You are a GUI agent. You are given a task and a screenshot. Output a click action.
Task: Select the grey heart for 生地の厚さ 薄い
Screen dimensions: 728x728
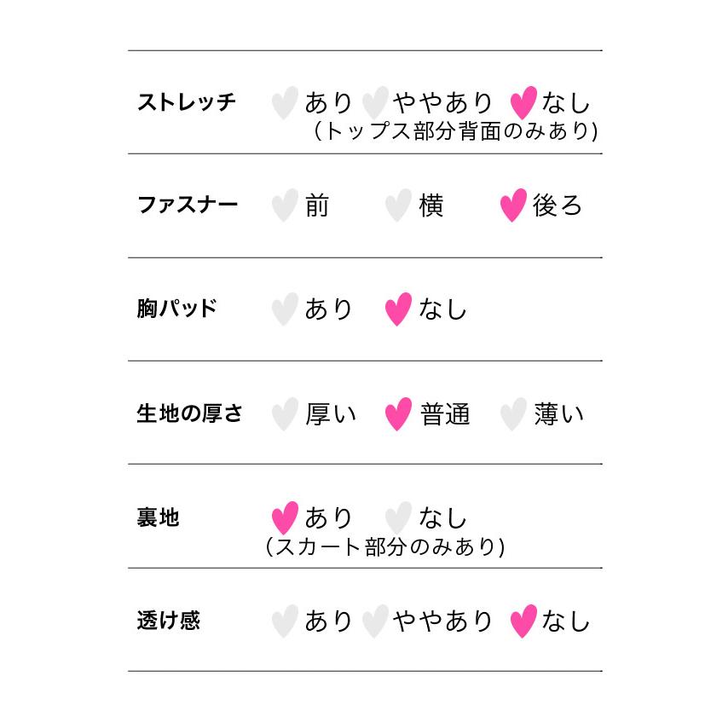[x=512, y=414]
